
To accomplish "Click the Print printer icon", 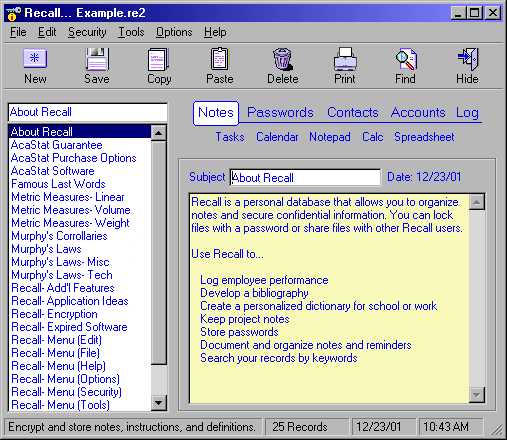I will [x=345, y=59].
